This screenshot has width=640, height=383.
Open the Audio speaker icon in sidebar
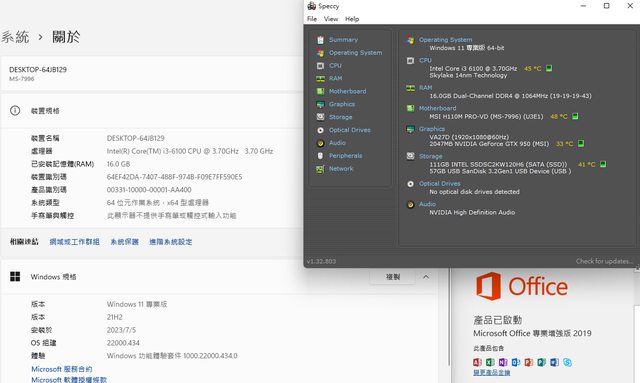320,143
